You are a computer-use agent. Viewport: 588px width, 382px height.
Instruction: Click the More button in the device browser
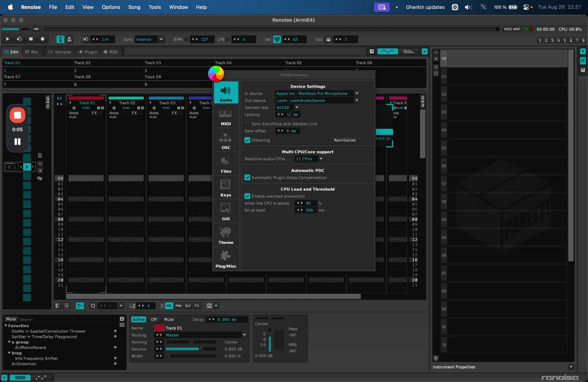tap(11, 319)
